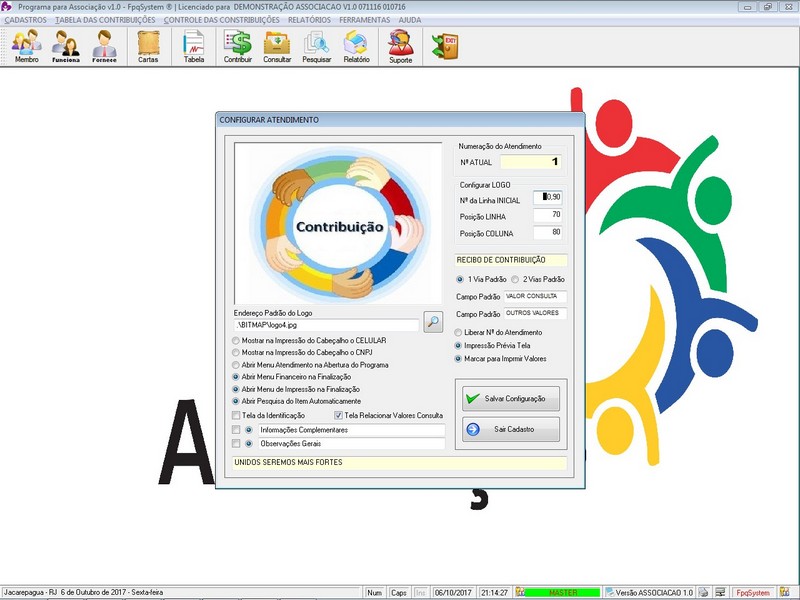
Task: Check the Informações Complementares checkbox
Action: [236, 430]
